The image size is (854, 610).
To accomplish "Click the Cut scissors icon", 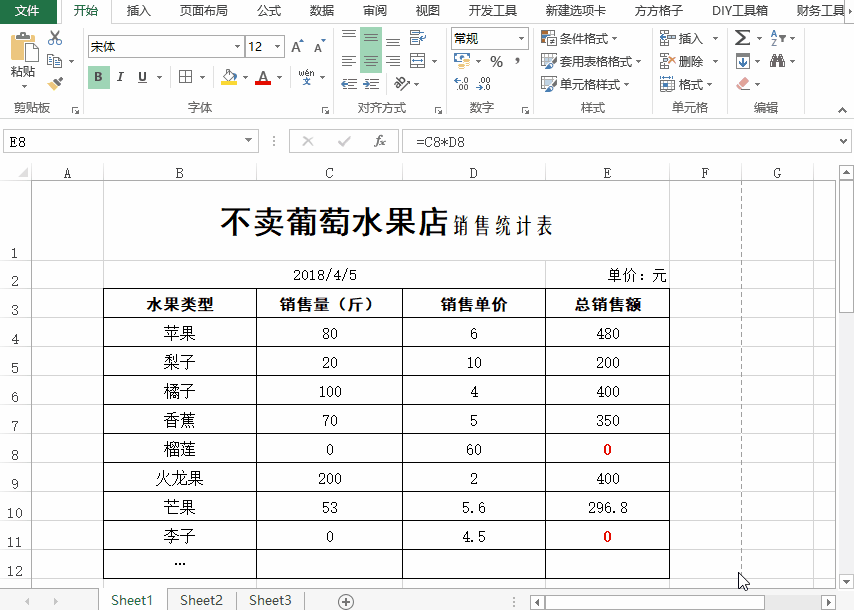I will click(x=55, y=38).
